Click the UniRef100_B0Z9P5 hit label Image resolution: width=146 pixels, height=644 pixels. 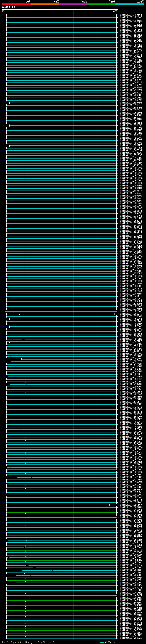(x=131, y=341)
